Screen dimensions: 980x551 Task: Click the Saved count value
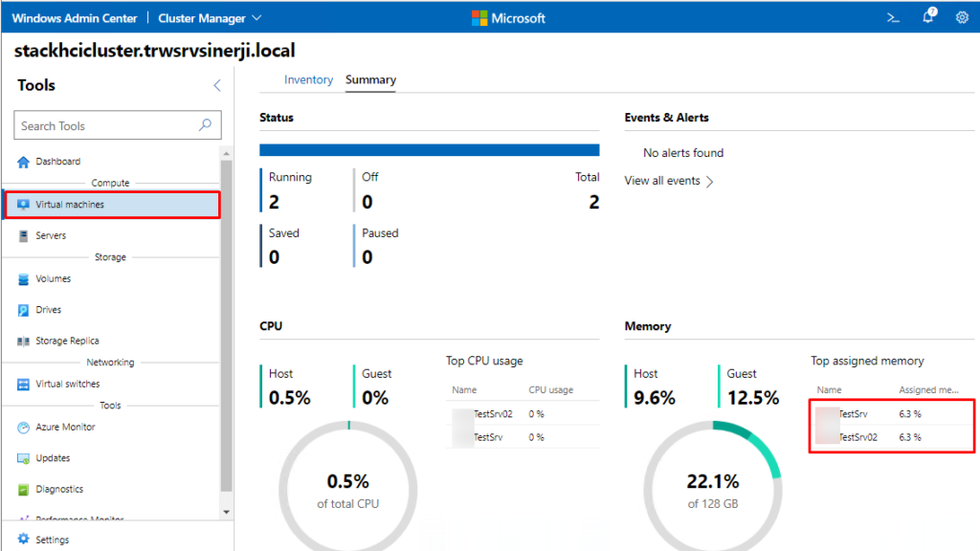[274, 257]
